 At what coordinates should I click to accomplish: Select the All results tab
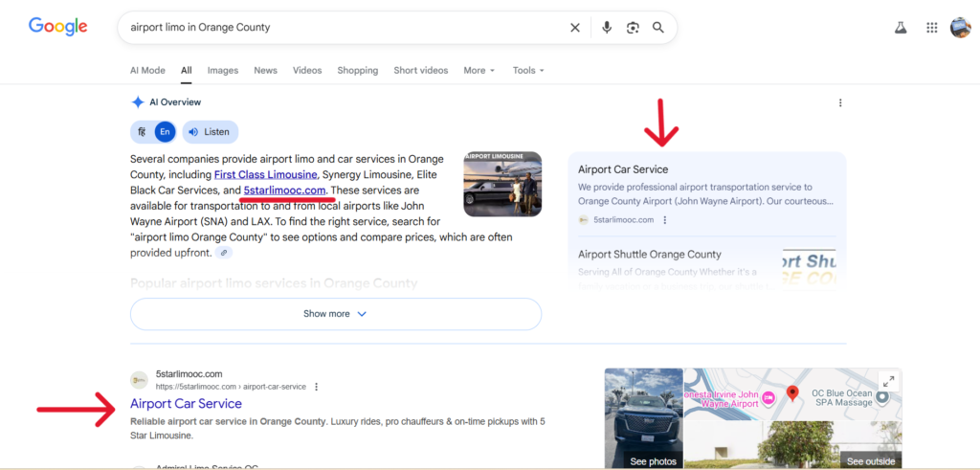tap(187, 71)
